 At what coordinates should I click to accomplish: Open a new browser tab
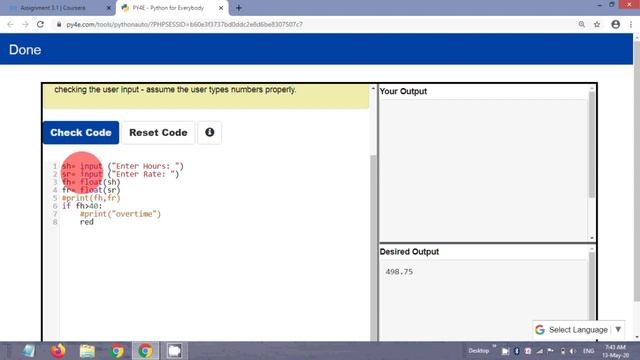click(x=239, y=8)
